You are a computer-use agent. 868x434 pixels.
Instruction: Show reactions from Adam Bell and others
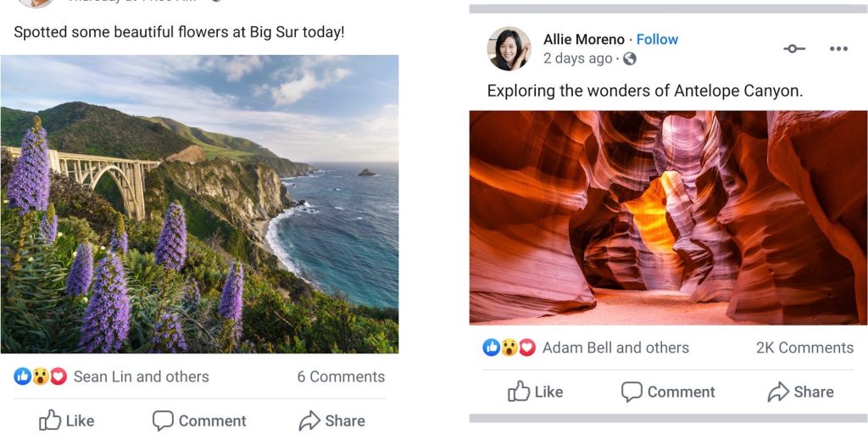[615, 348]
